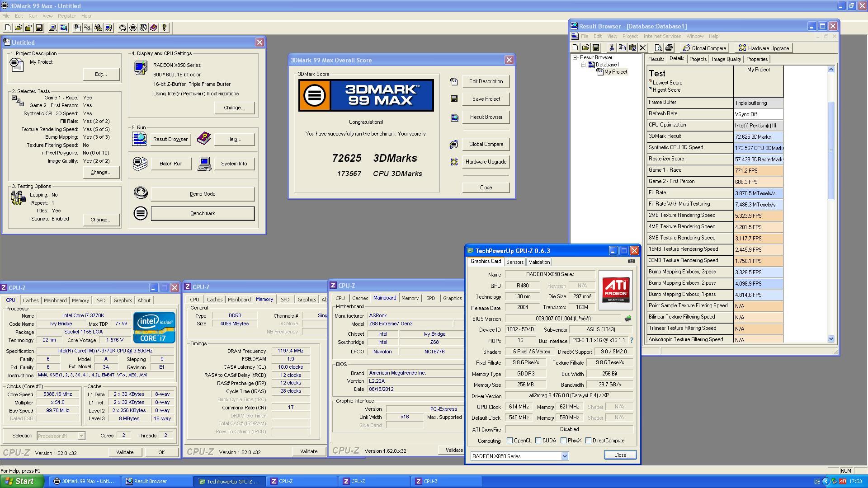Click the Demo Mode button

pyautogui.click(x=203, y=194)
